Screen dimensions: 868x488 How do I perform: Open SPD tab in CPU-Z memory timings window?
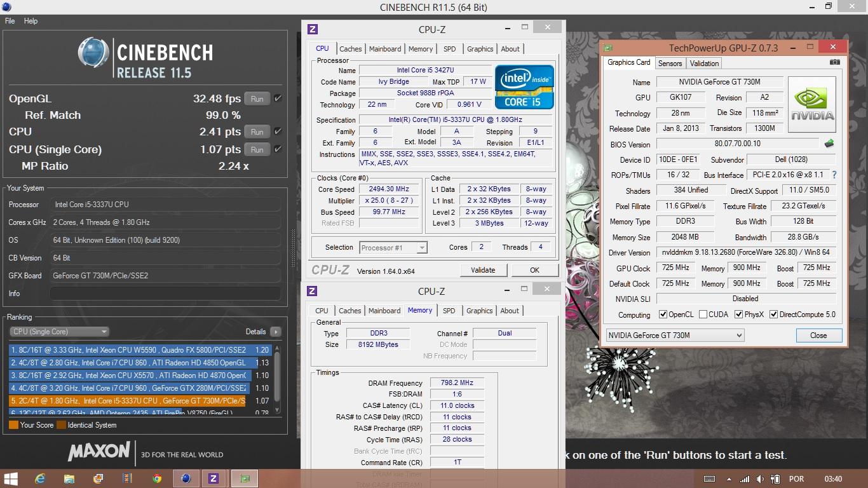[449, 311]
